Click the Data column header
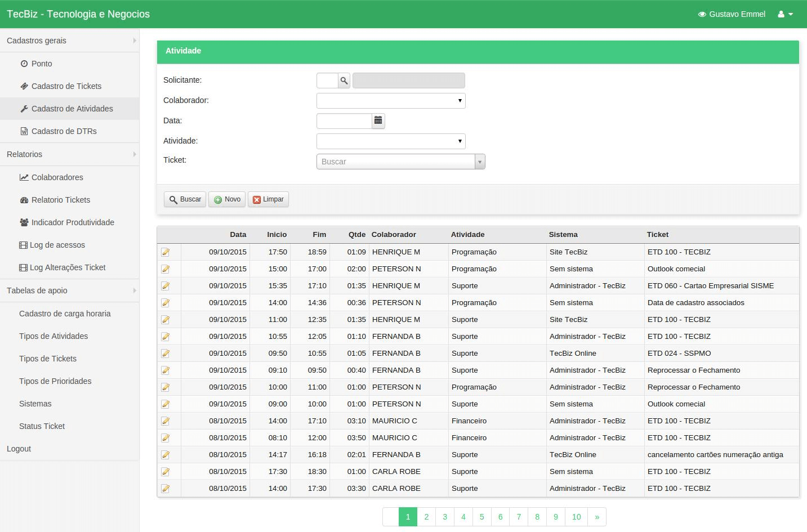Image resolution: width=807 pixels, height=532 pixels. point(238,235)
